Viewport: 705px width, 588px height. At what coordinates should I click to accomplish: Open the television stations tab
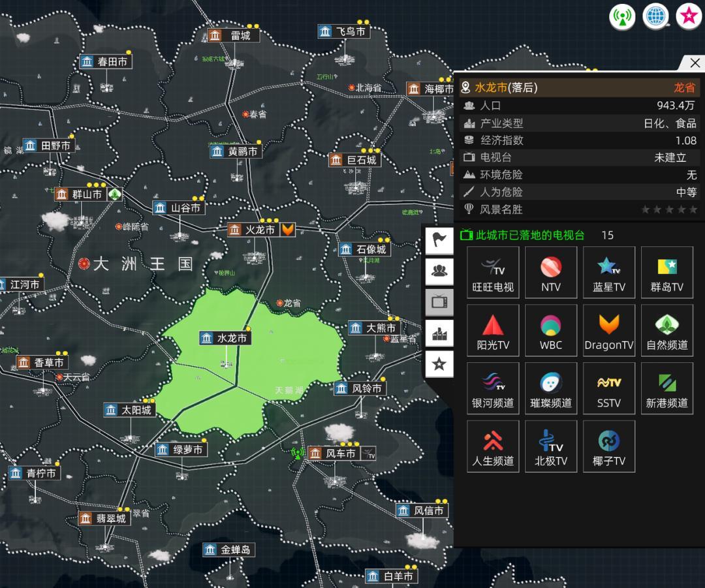point(439,302)
